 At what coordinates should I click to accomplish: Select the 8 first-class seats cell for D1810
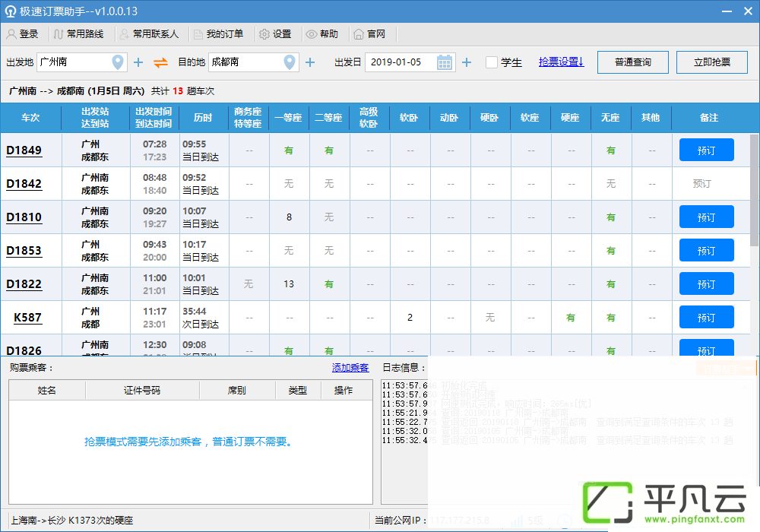click(x=289, y=217)
